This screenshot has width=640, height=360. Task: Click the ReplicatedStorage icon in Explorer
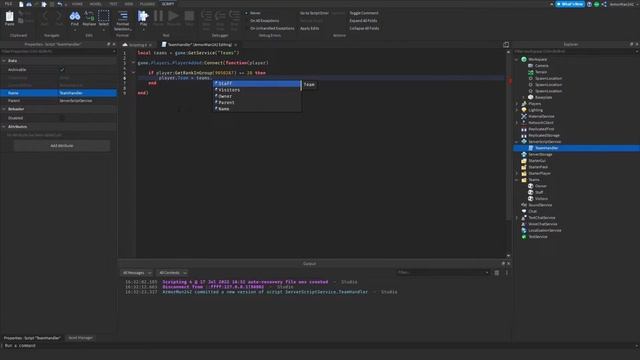tap(524, 135)
